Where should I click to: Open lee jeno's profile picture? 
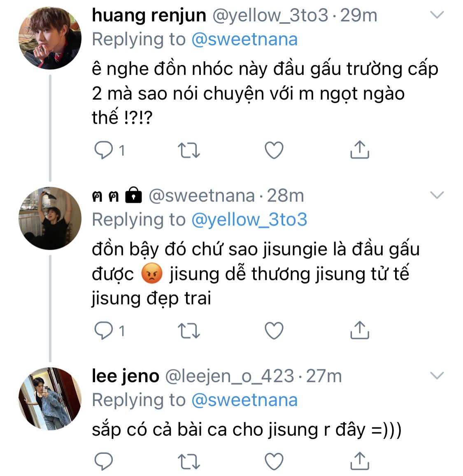(x=50, y=399)
